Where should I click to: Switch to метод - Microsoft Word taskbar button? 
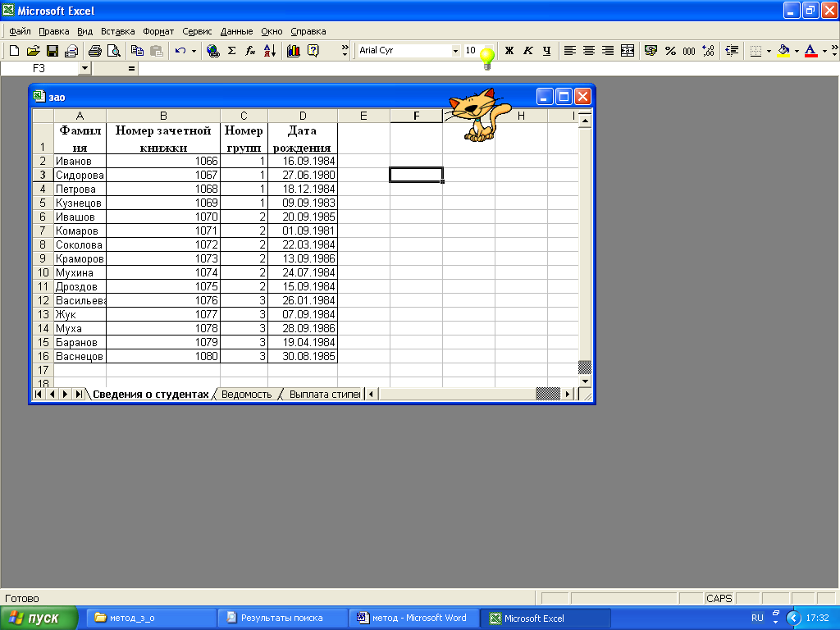pos(413,619)
